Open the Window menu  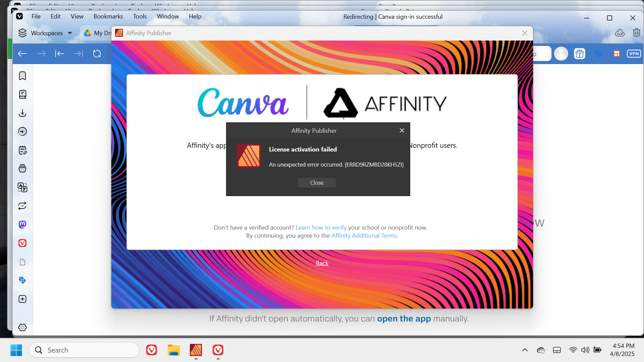168,16
